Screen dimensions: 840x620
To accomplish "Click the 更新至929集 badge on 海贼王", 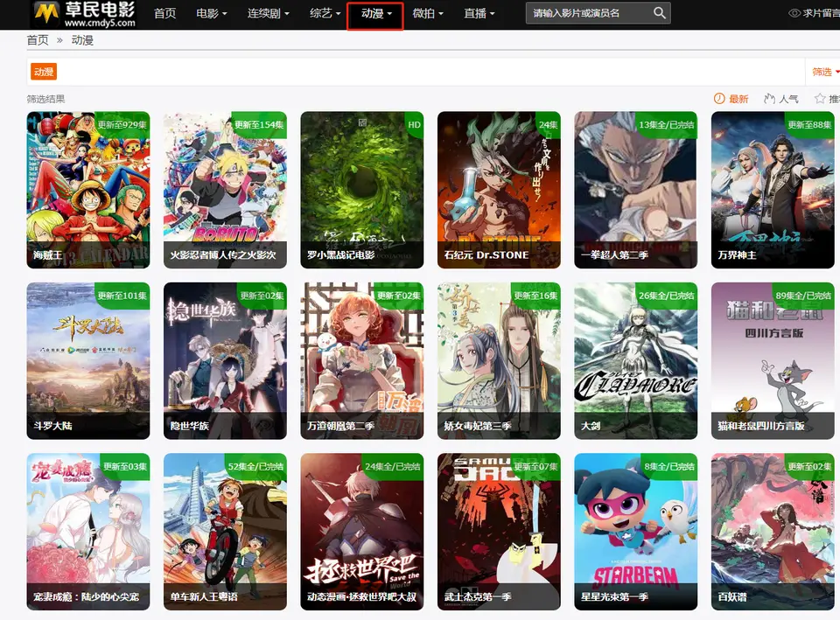I will (x=122, y=124).
